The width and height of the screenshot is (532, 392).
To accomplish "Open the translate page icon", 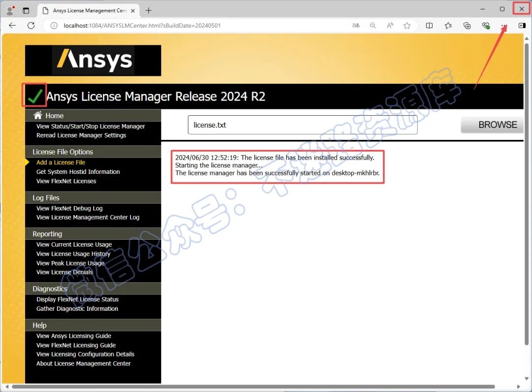I will (356, 26).
